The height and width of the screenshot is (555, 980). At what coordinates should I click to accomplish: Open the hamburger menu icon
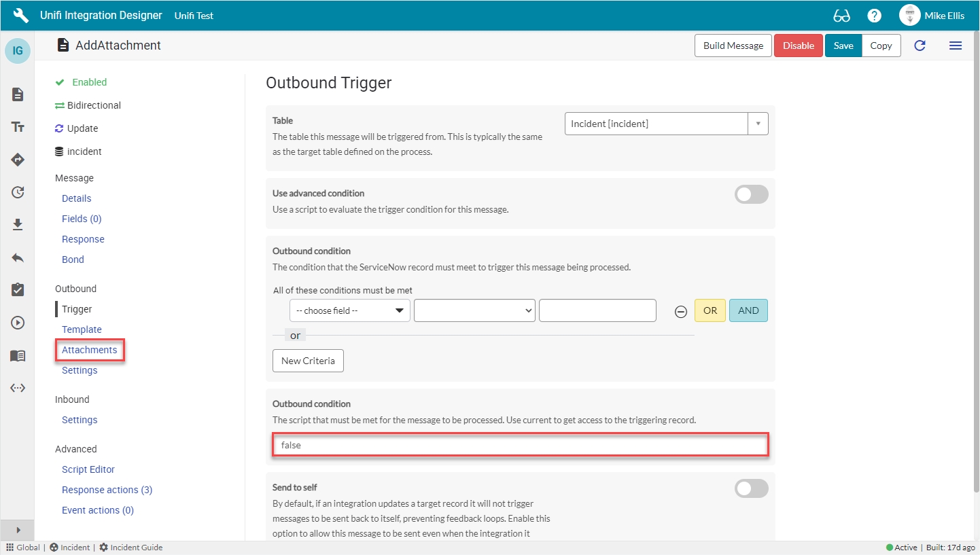click(x=955, y=46)
